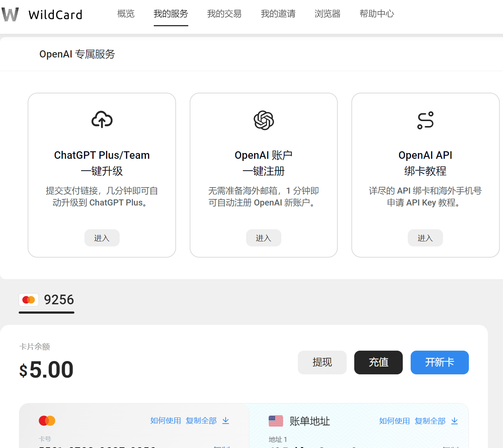Click the 卡号 label
Image resolution: width=503 pixels, height=448 pixels.
tap(45, 439)
